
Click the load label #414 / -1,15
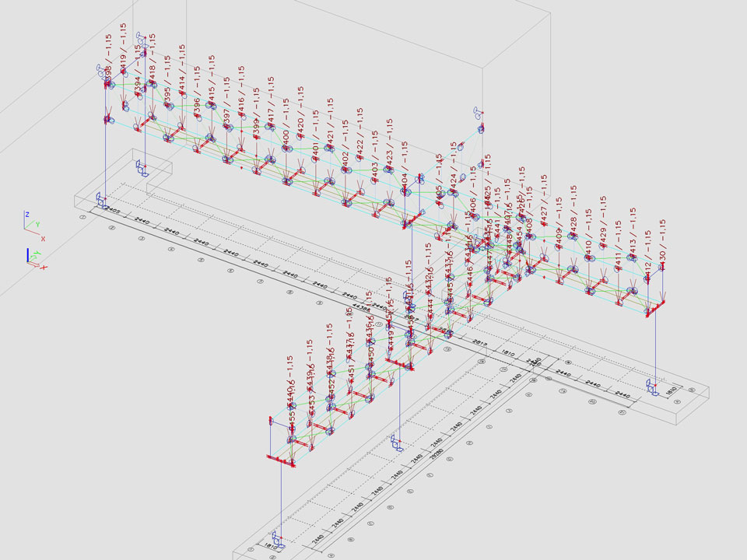pyautogui.click(x=182, y=69)
